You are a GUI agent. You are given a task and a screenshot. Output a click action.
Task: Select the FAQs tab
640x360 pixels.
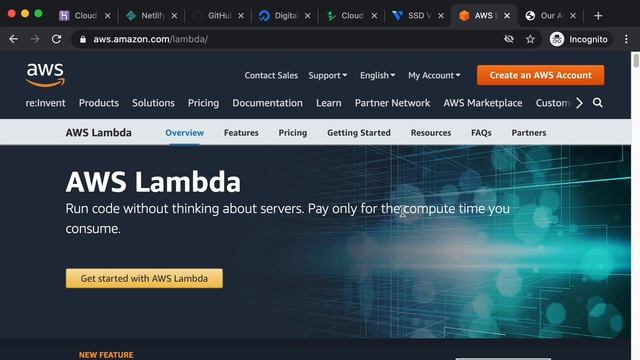pos(481,133)
